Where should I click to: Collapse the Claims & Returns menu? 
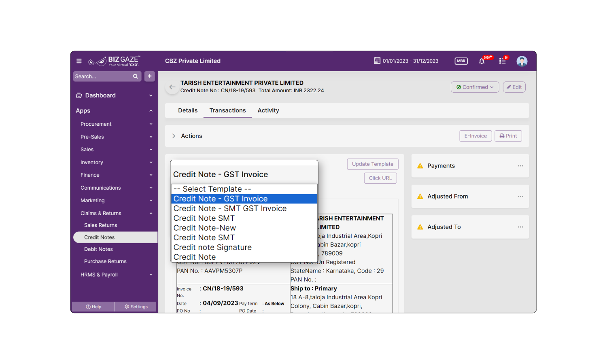151,214
